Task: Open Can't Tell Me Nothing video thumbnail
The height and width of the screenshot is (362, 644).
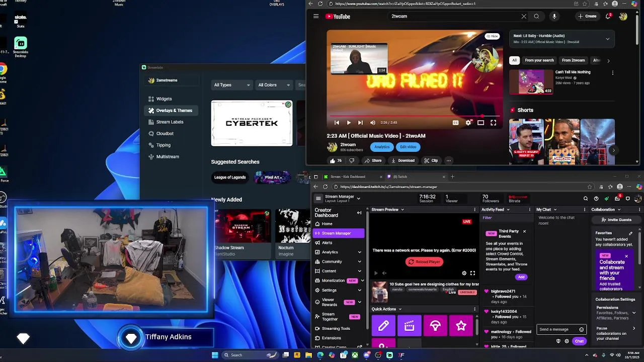Action: [x=531, y=81]
